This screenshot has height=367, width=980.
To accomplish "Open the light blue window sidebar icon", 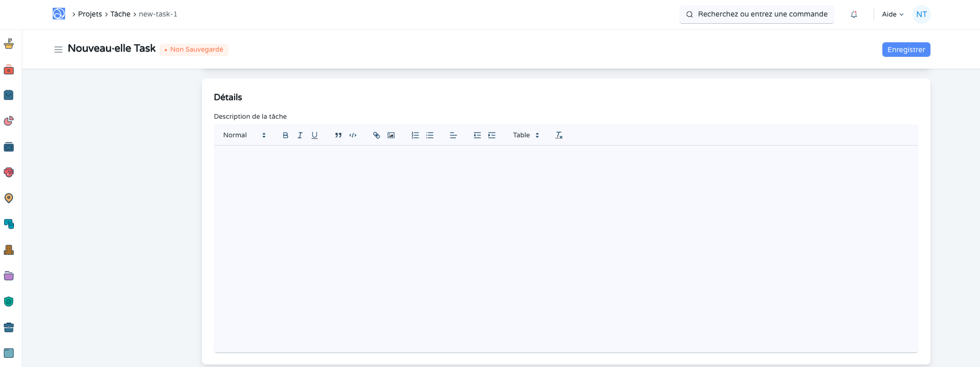I will click(9, 353).
